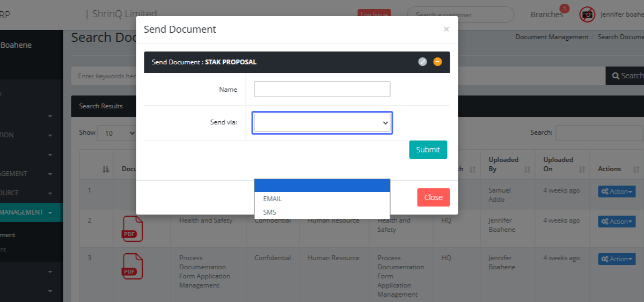Dismiss the modal with the X button
This screenshot has height=302, width=644.
point(446,30)
